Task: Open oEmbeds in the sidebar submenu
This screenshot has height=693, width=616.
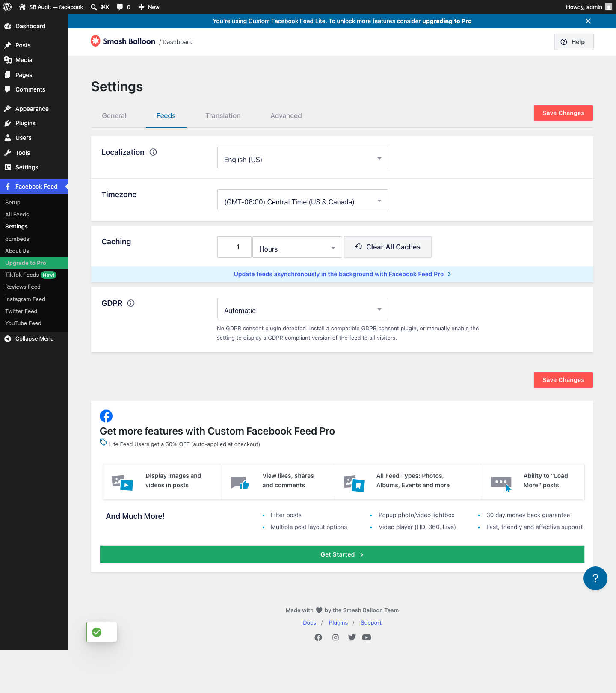Action: [x=17, y=239]
